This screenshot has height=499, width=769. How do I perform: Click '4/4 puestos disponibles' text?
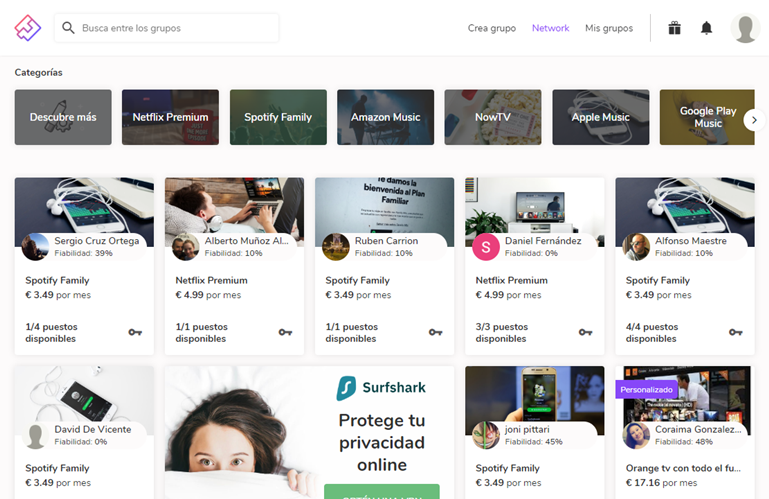point(652,333)
